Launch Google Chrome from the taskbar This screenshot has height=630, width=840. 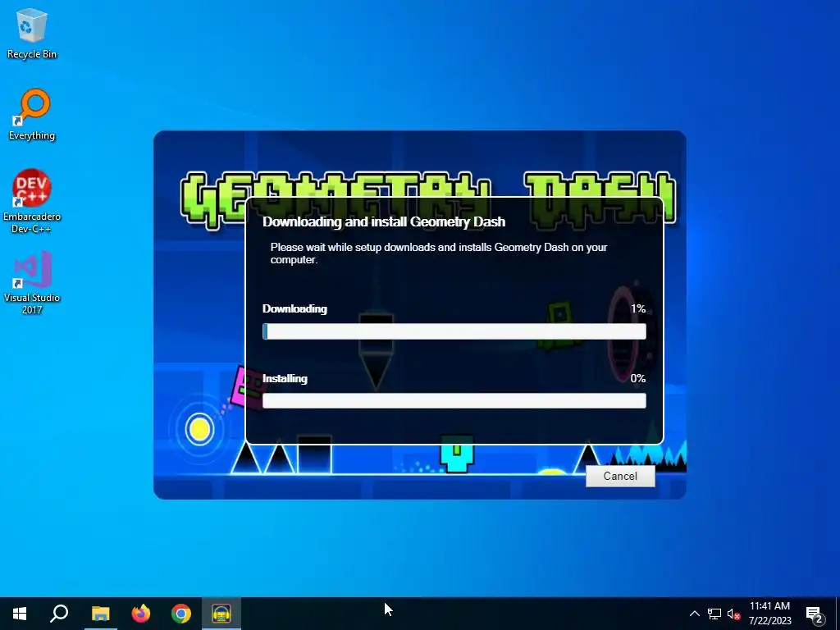[181, 614]
